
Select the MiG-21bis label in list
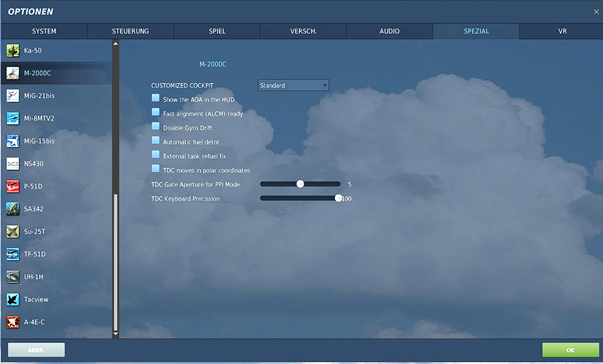pyautogui.click(x=39, y=96)
